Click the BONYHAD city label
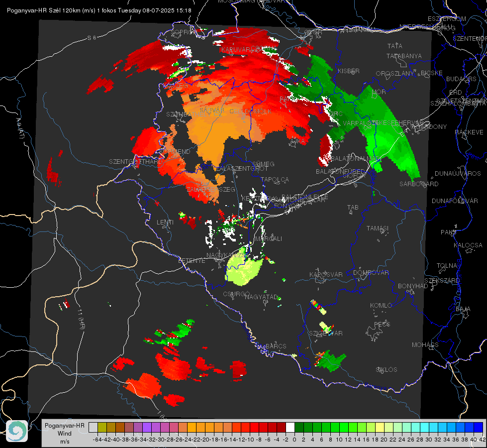Viewport: 487px width, 448px height. pos(413,286)
